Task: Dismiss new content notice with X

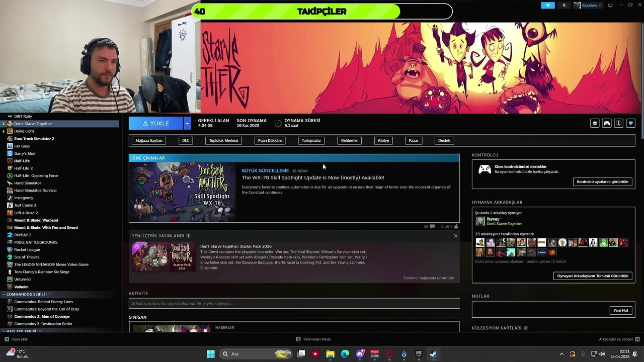Action: 456,236
